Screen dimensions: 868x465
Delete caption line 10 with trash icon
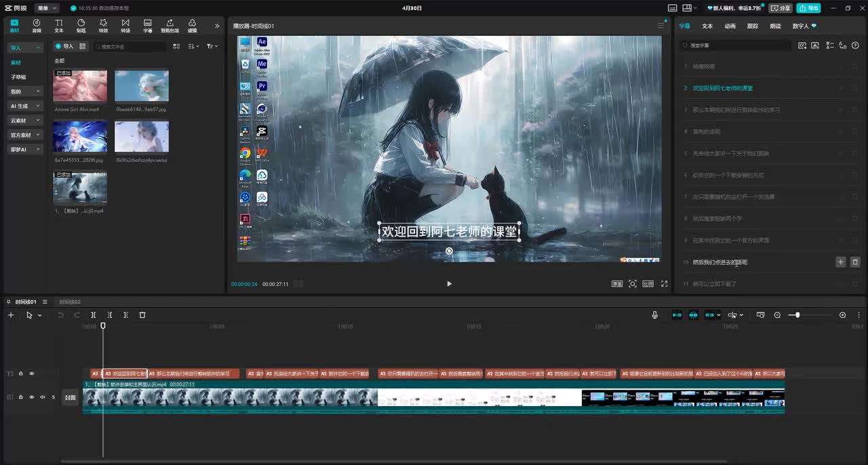coord(855,262)
